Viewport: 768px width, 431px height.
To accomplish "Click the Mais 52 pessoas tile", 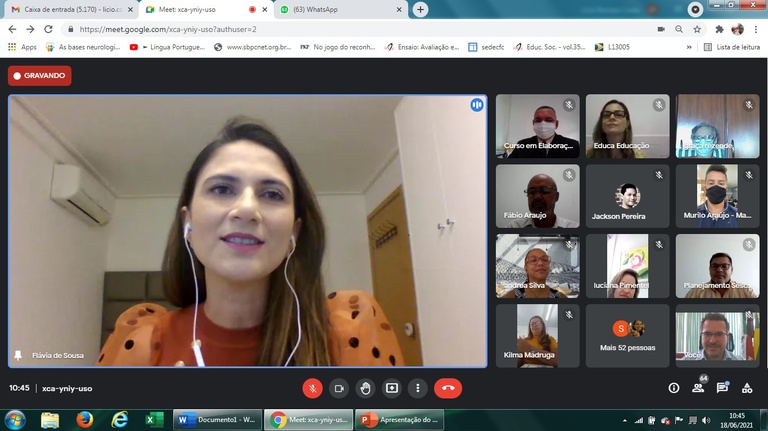I will (628, 336).
